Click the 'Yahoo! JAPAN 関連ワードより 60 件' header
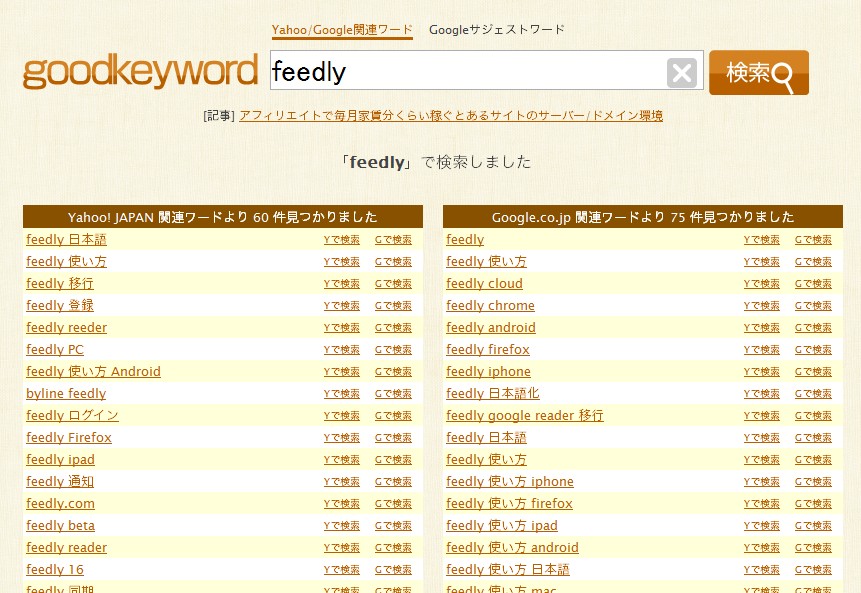Viewport: 861px width, 593px height. (223, 217)
